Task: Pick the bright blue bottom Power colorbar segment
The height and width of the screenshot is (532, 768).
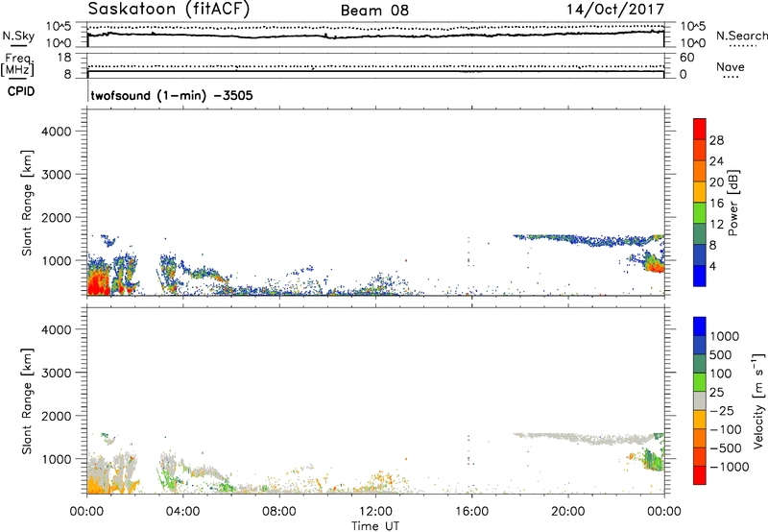Action: point(700,276)
